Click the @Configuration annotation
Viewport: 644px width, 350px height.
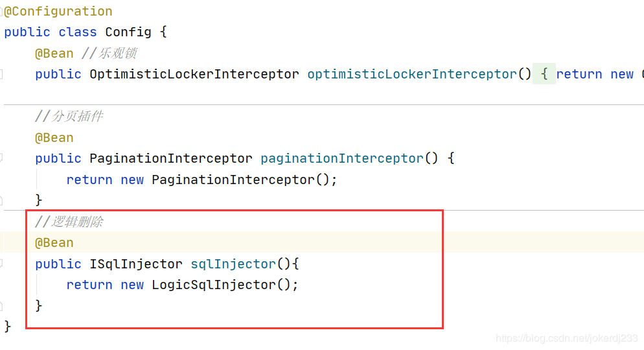coord(58,11)
